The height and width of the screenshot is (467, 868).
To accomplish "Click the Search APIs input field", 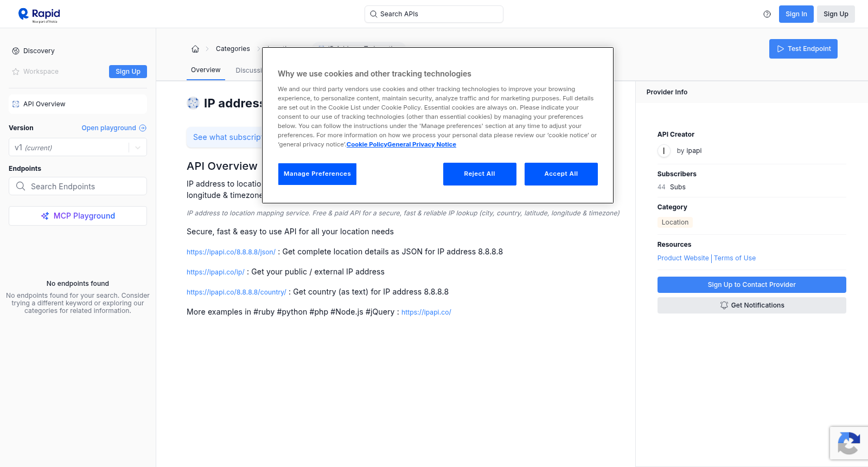I will (x=434, y=14).
